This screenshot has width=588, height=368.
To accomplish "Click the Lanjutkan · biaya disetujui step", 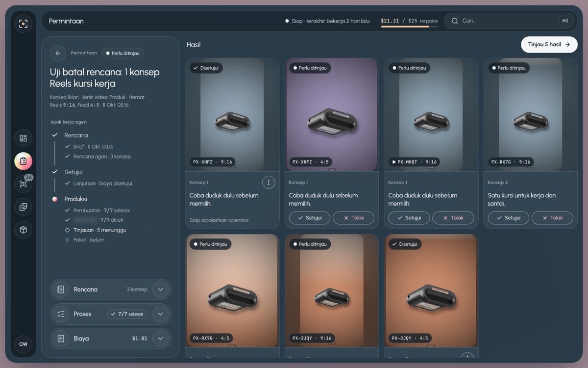I will pyautogui.click(x=102, y=184).
